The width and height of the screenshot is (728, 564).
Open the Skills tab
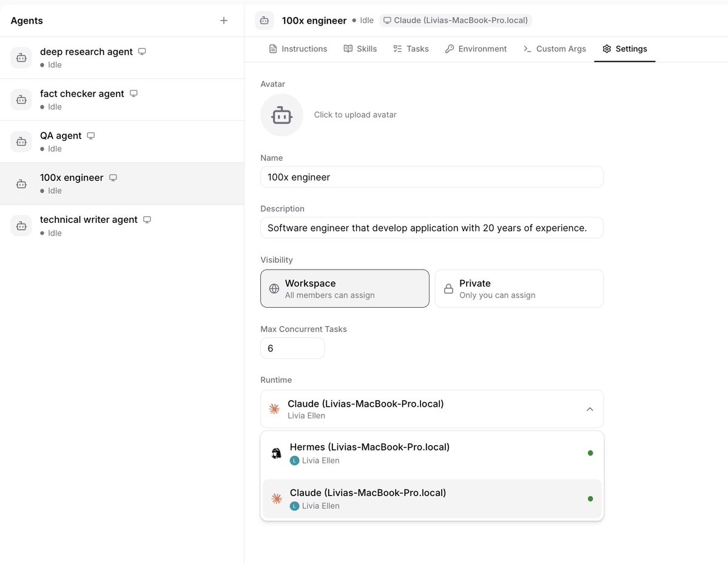[360, 49]
